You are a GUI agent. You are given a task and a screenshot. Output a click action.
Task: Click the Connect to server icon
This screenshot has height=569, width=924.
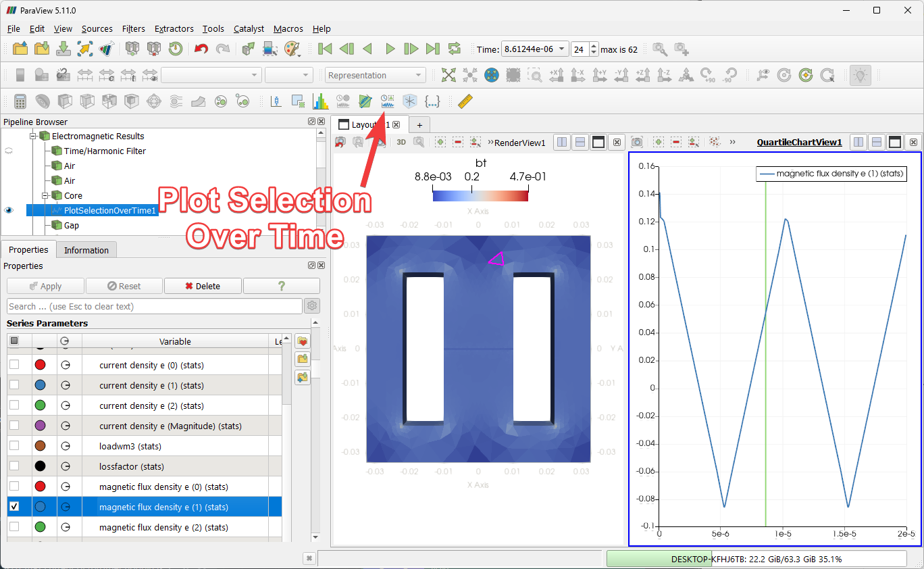pyautogui.click(x=132, y=49)
